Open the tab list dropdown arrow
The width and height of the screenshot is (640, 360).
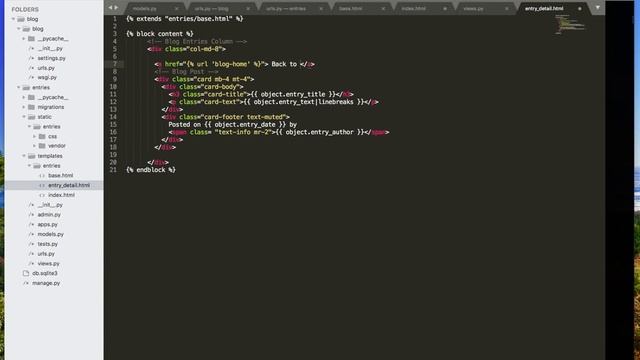click(598, 8)
